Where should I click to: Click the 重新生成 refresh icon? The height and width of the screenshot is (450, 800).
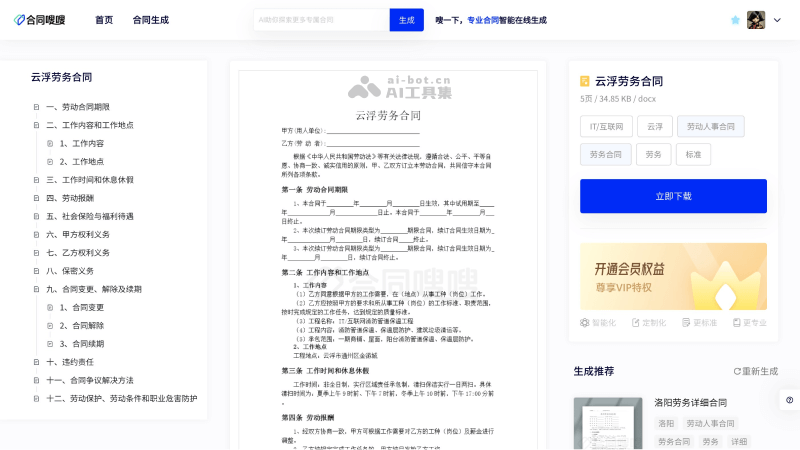(x=738, y=371)
